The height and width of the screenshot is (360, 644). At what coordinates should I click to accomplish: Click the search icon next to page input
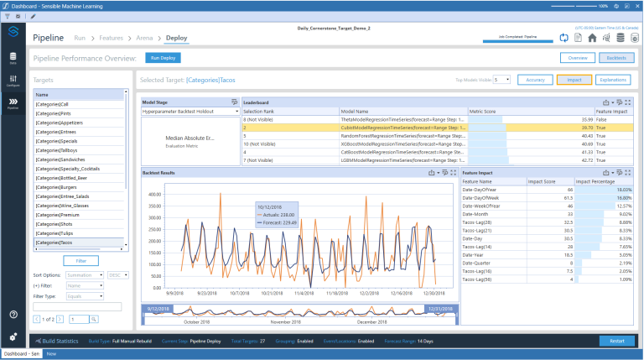(x=94, y=320)
